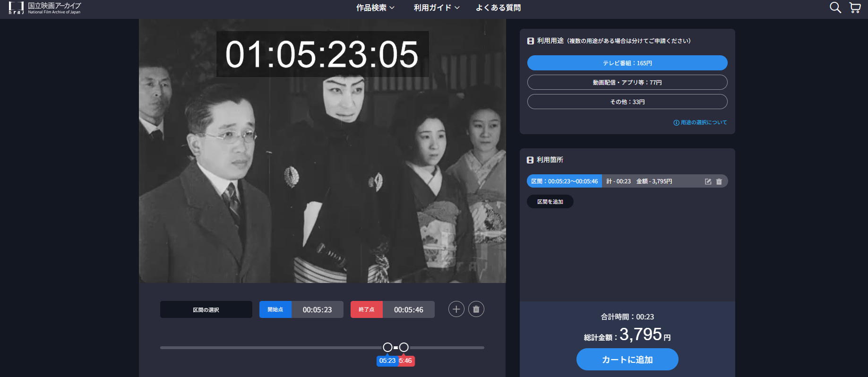The image size is (868, 377).
Task: Go to National Film Archive logo home
Action: tap(45, 8)
